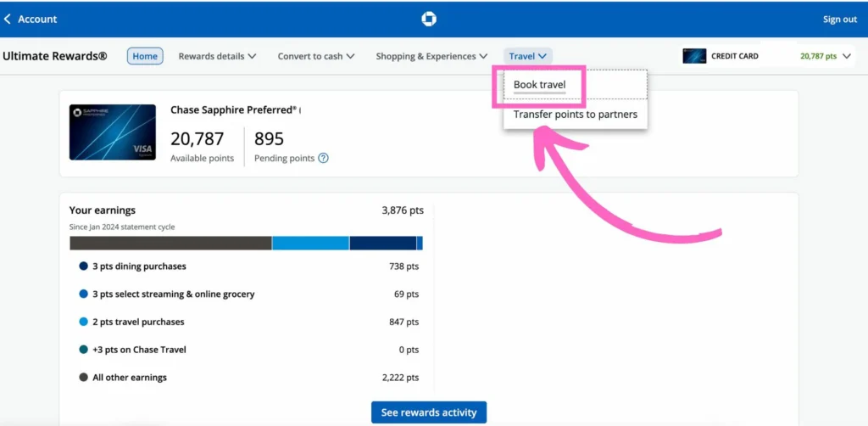Click the light blue earnings bar segment
Viewport: 868px width, 426px height.
[310, 244]
